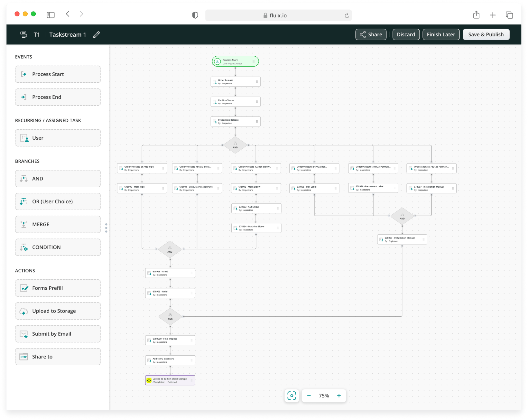Click Finish Later
528x420 pixels.
pyautogui.click(x=441, y=34)
